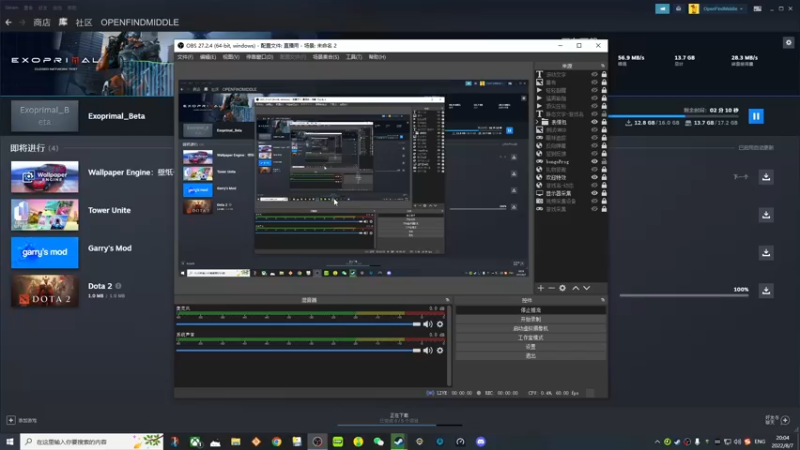
Task: Move selected source down with the arrow
Action: (x=587, y=288)
